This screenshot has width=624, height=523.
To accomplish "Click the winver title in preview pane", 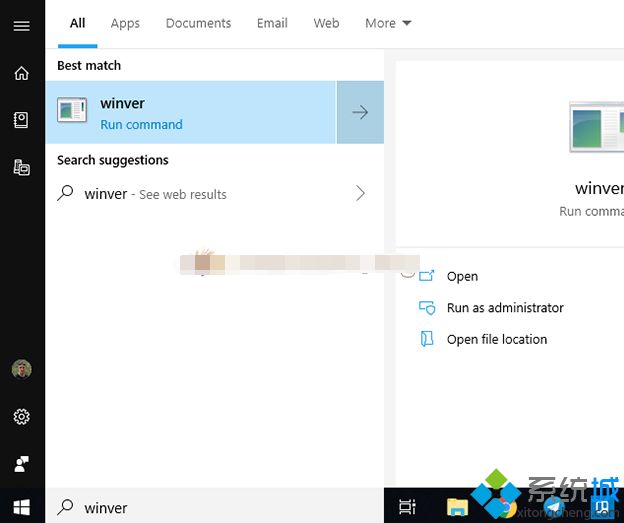I will [x=599, y=188].
